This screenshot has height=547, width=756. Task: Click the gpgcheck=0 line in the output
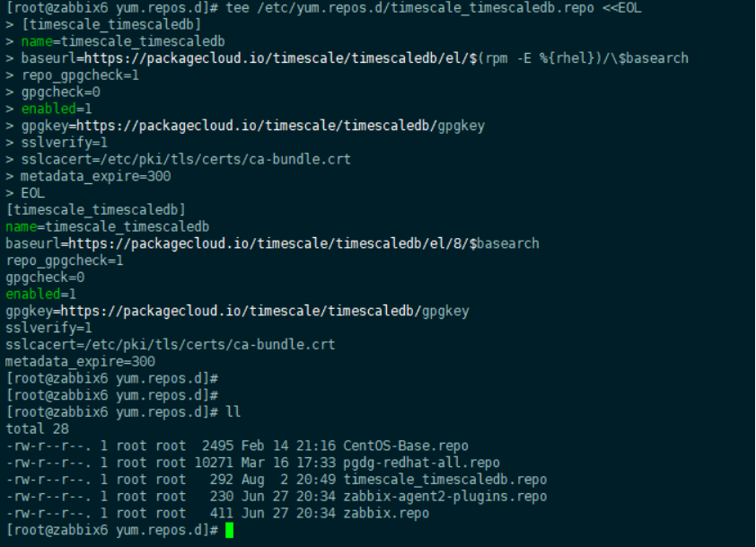[x=45, y=278]
